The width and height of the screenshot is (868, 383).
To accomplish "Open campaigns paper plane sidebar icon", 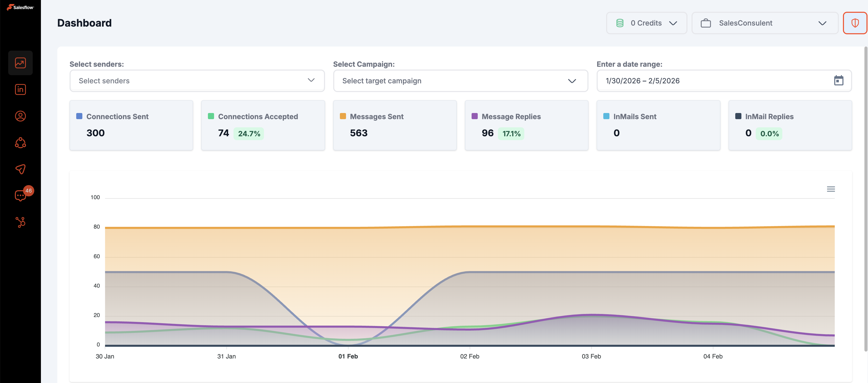I will [20, 169].
